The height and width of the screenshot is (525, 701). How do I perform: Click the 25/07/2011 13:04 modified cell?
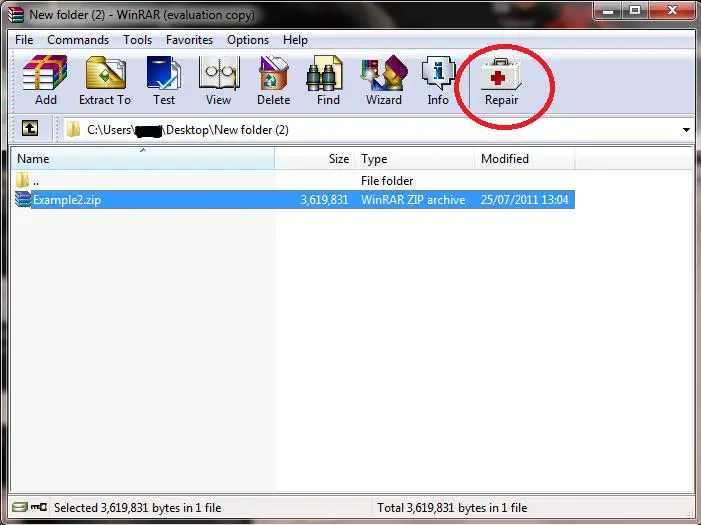pyautogui.click(x=524, y=199)
